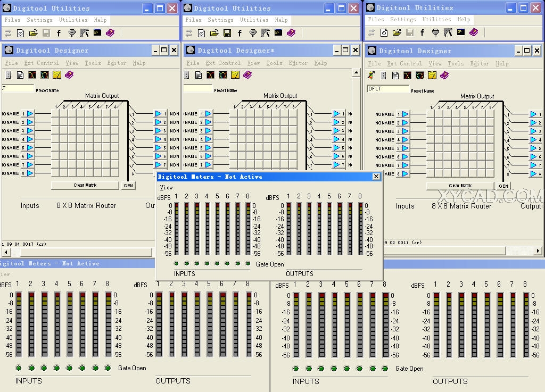
Task: Toggle matrix cell input 2, output 6 in right Designer
Action: pos(473,122)
